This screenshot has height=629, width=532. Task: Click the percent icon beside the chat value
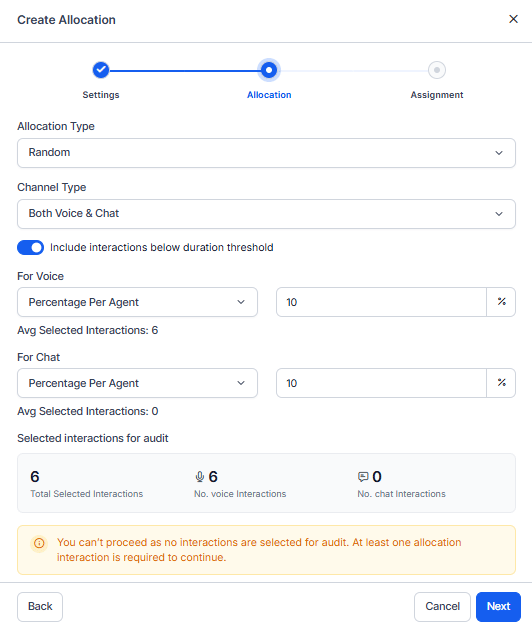click(x=502, y=383)
